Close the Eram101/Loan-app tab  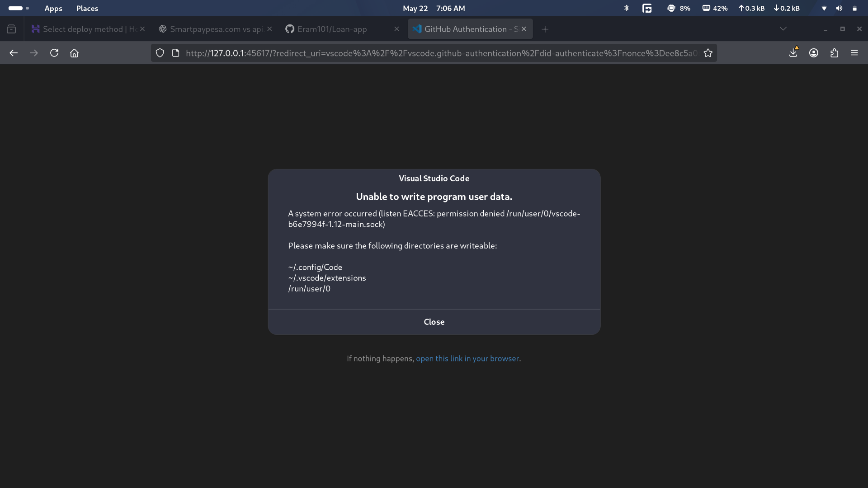point(396,29)
